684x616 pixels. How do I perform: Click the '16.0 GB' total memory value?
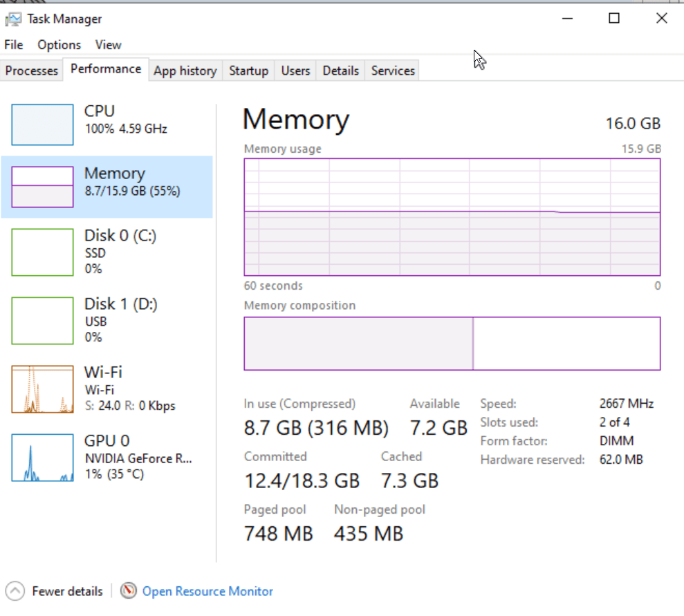[x=633, y=124]
